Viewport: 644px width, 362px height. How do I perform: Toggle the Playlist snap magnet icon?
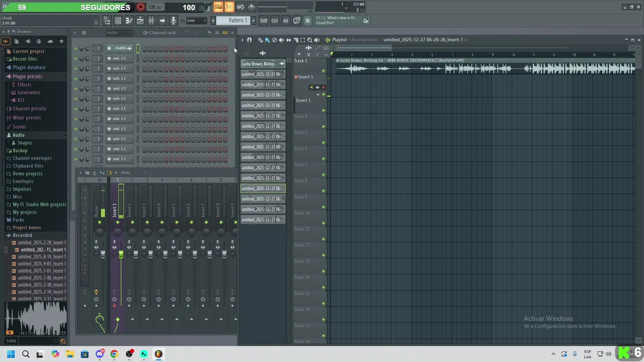[x=249, y=40]
